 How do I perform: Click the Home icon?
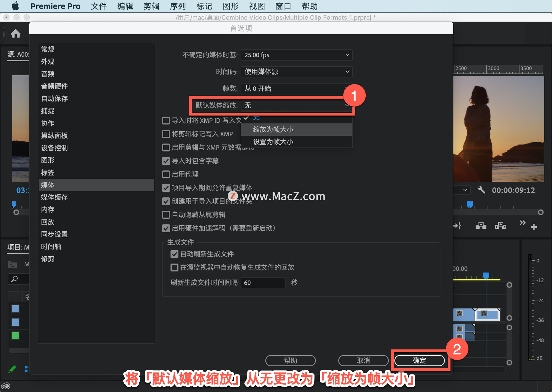(x=16, y=34)
